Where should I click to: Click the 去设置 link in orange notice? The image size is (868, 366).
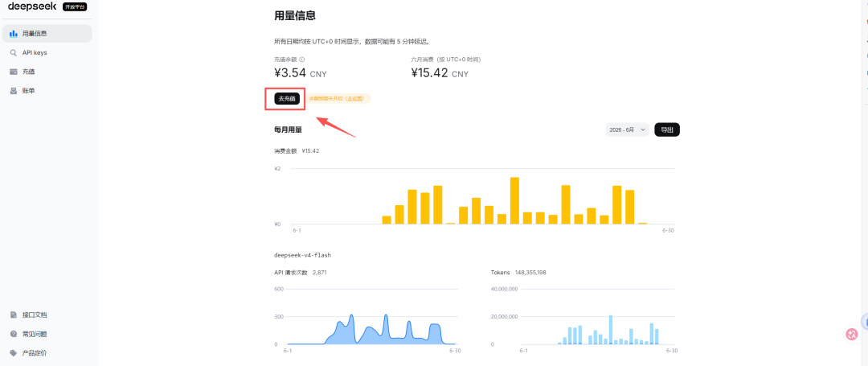coord(355,99)
